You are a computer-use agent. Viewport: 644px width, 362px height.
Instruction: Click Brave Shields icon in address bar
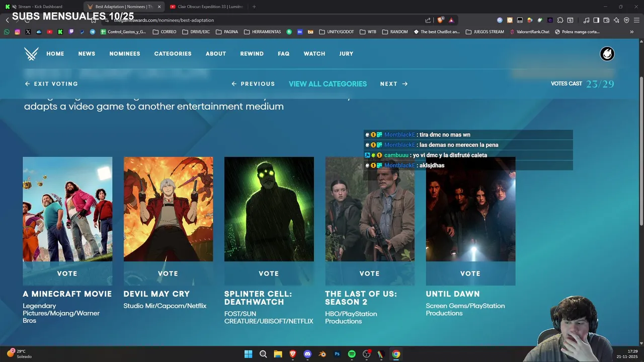click(440, 20)
